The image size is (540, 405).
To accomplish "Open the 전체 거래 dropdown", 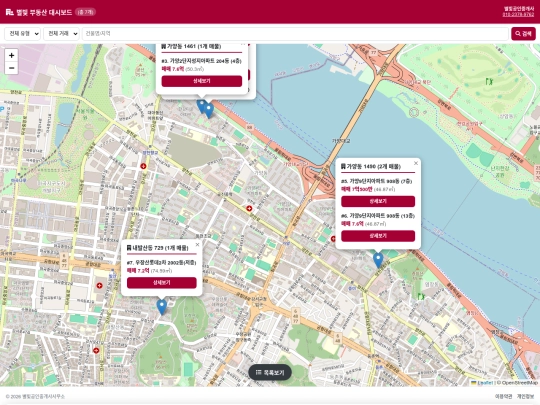I will coord(61,34).
